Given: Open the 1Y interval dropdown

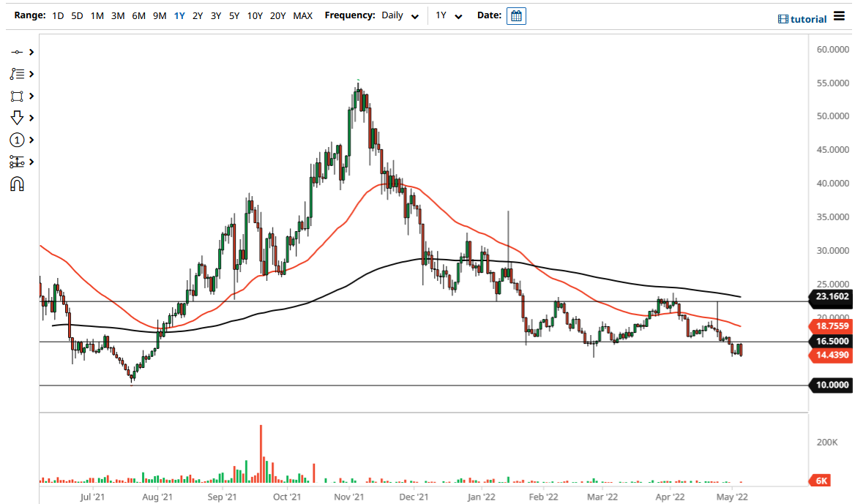Looking at the screenshot, I should point(450,15).
